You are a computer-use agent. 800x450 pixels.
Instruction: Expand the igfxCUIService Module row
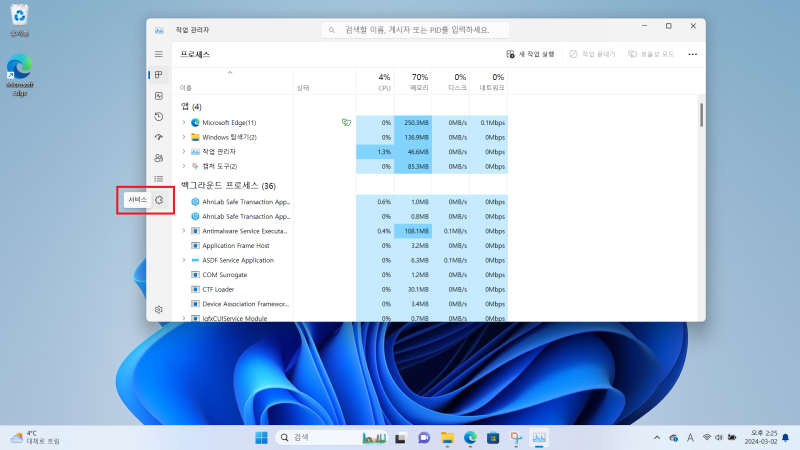(x=184, y=318)
